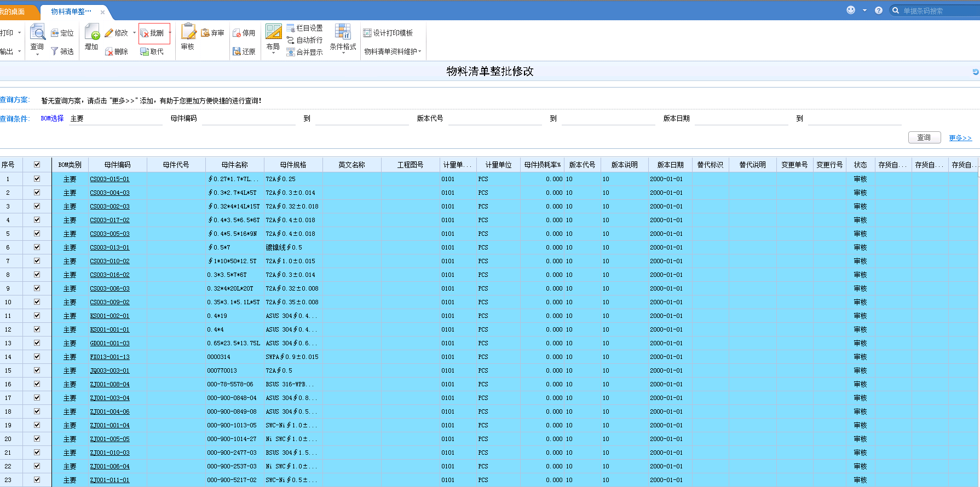The width and height of the screenshot is (980, 487).
Task: Open the 打印 print dropdown arrow
Action: (x=20, y=33)
